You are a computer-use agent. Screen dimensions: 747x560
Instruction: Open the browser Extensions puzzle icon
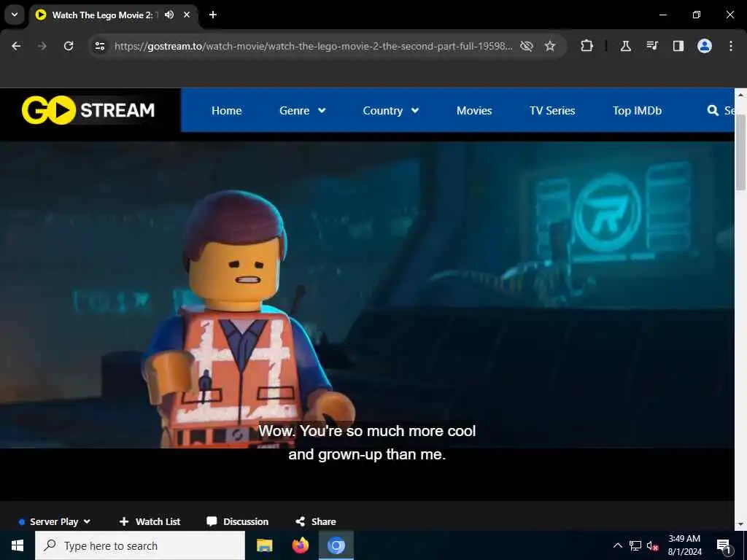point(587,46)
